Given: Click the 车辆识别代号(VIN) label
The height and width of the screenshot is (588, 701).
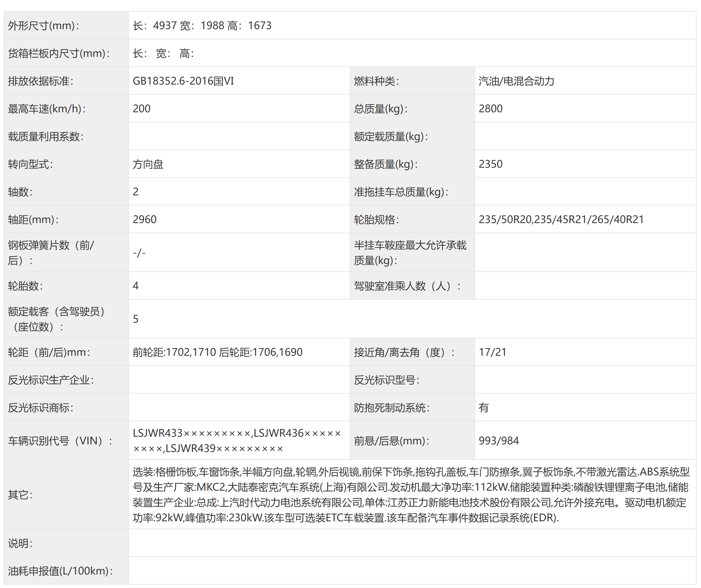Looking at the screenshot, I should pyautogui.click(x=60, y=441).
